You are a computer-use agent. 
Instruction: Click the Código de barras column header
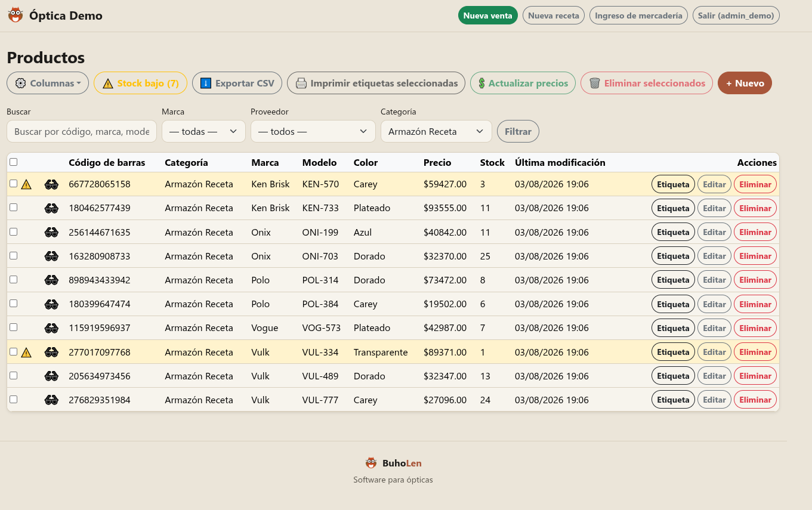click(107, 162)
